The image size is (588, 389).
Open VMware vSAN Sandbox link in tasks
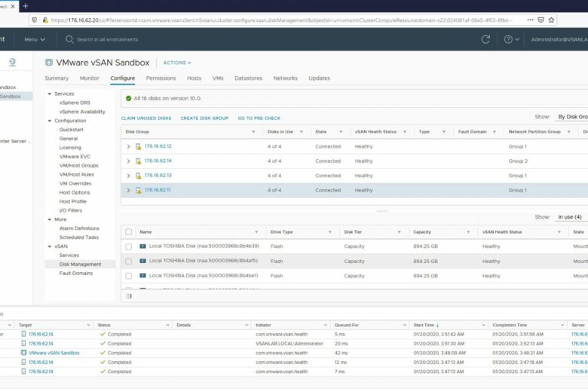[54, 353]
